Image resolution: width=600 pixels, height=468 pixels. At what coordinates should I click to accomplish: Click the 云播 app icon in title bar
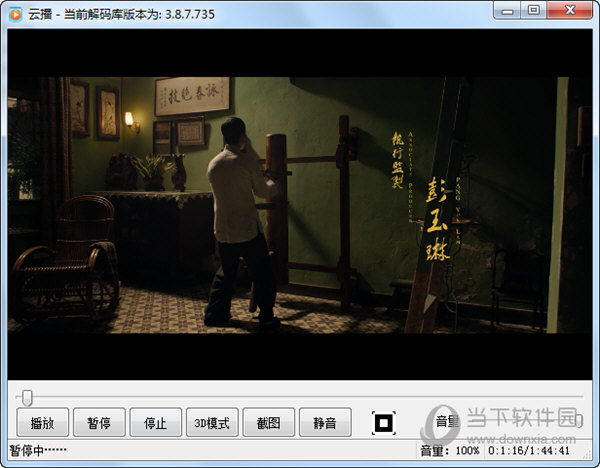(15, 15)
